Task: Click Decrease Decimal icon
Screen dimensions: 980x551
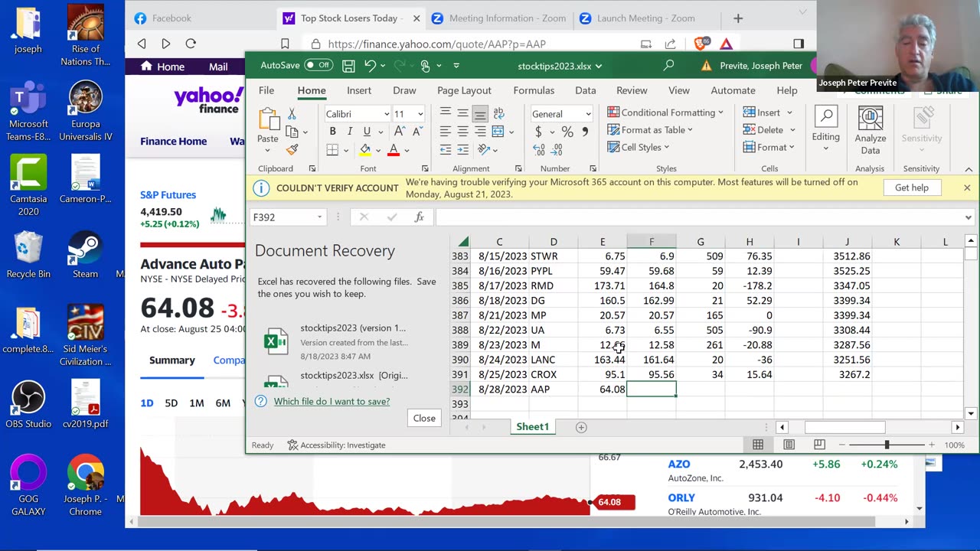Action: click(x=557, y=150)
